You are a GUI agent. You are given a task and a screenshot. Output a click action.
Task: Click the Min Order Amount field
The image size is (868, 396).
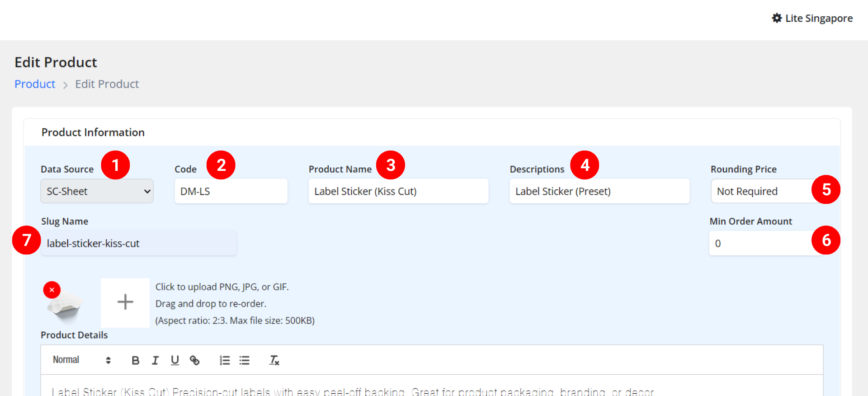[759, 244]
